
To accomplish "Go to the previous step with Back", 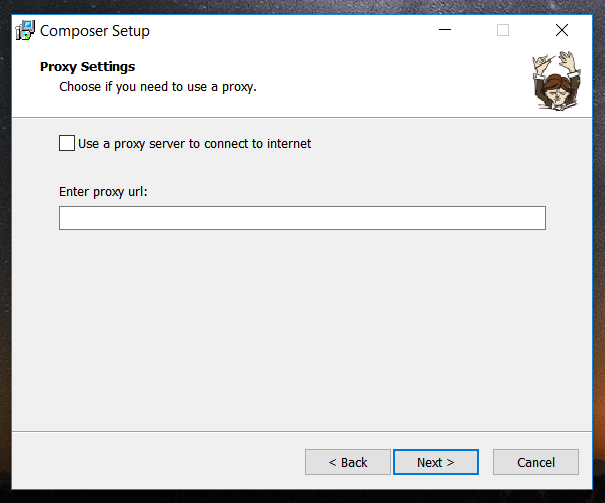I will point(348,462).
